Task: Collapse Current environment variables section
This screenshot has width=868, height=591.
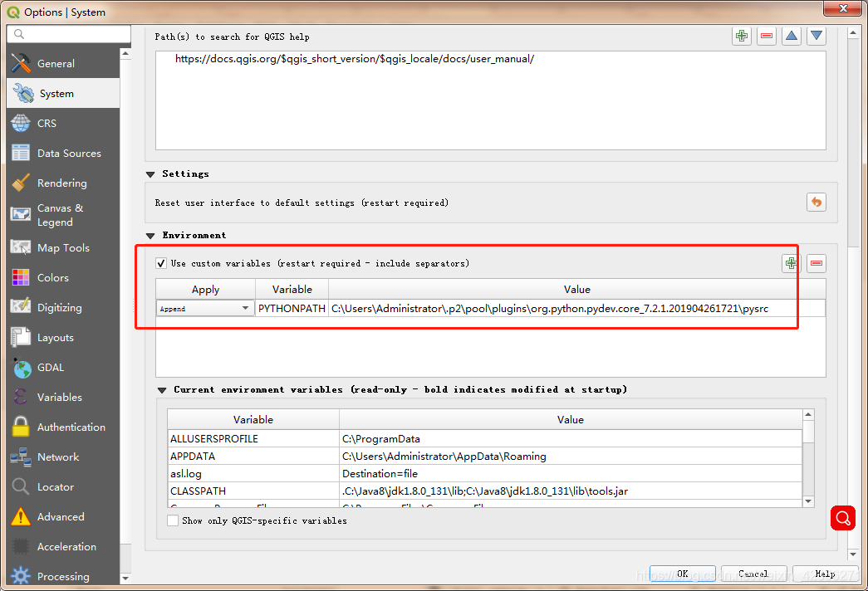Action: 162,390
